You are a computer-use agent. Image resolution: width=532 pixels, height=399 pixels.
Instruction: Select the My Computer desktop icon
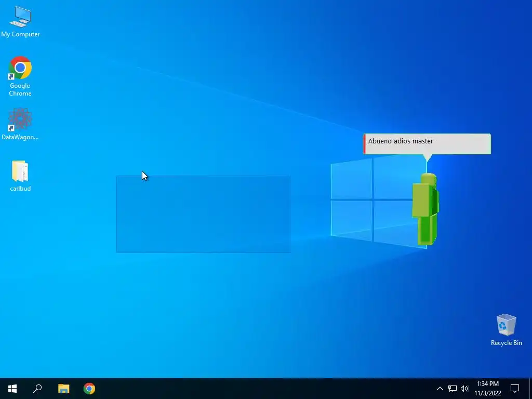pos(20,22)
